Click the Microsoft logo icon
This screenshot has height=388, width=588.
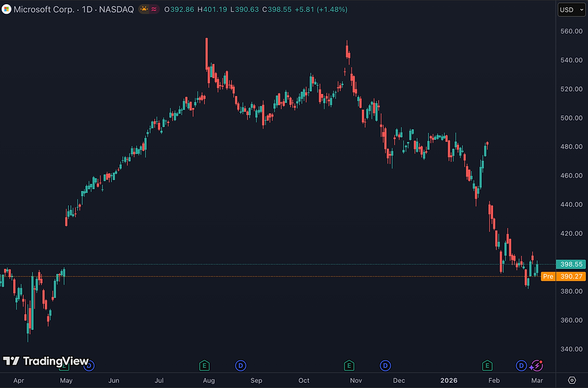(7, 10)
